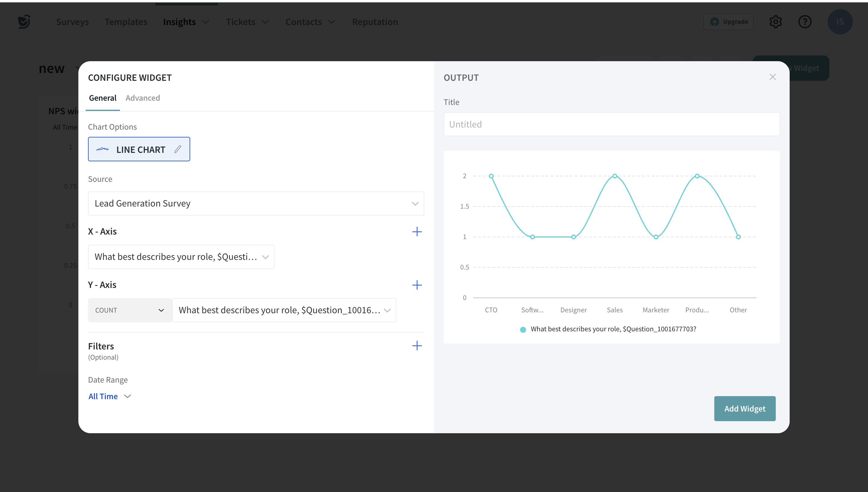Click the Untitled title input field
868x492 pixels.
point(611,124)
